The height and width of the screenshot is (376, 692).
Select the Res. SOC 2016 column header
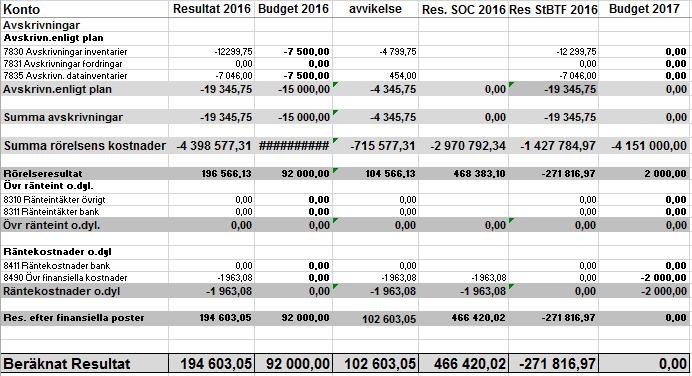463,9
